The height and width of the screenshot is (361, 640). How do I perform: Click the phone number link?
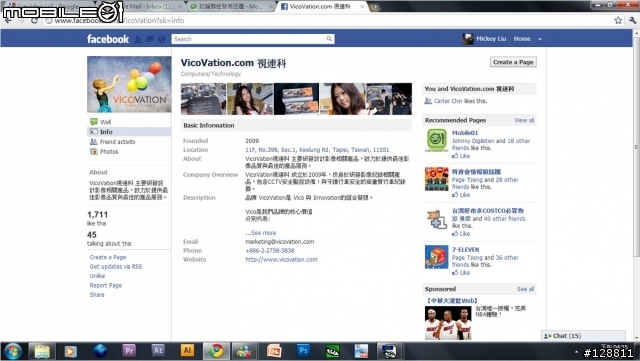[269, 250]
